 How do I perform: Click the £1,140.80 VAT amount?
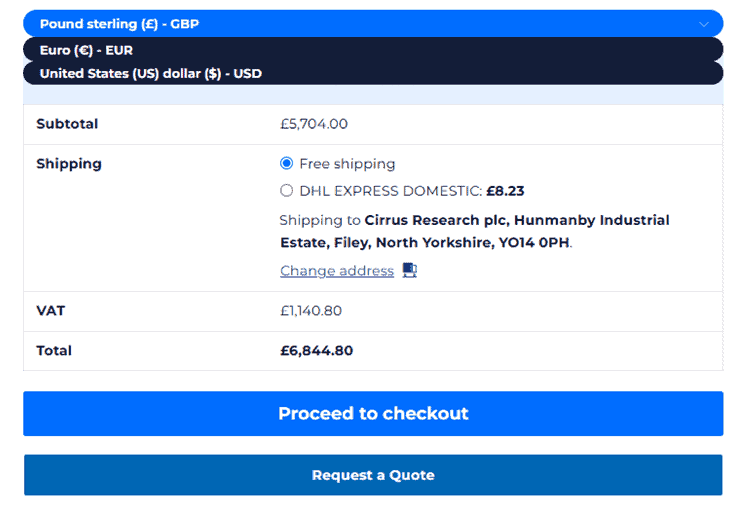[311, 311]
